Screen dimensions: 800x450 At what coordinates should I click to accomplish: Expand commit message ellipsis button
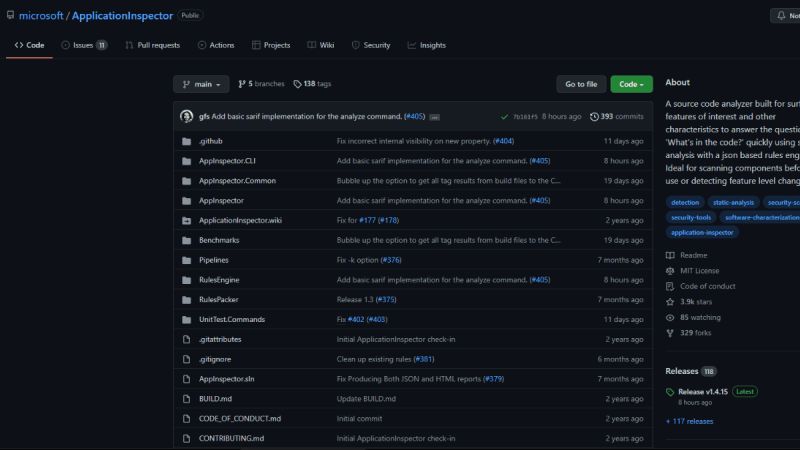[x=434, y=117]
